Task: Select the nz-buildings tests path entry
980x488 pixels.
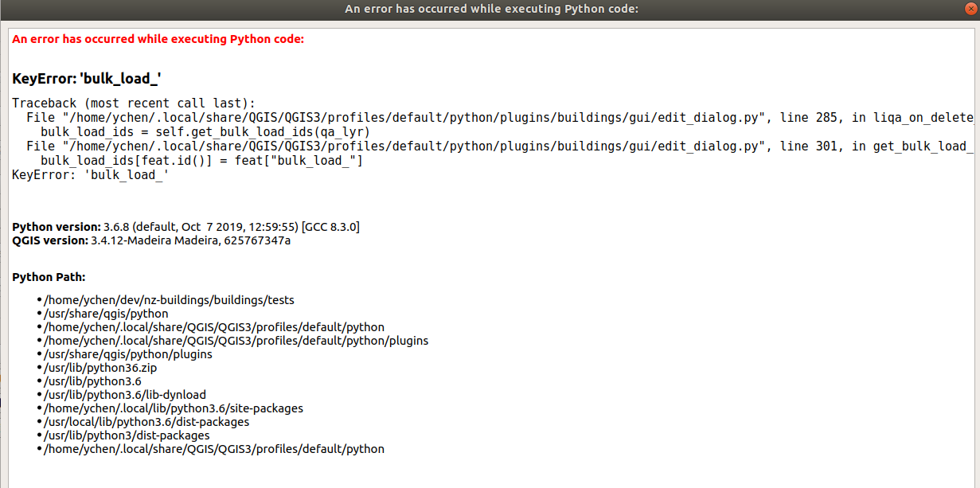Action: (170, 300)
